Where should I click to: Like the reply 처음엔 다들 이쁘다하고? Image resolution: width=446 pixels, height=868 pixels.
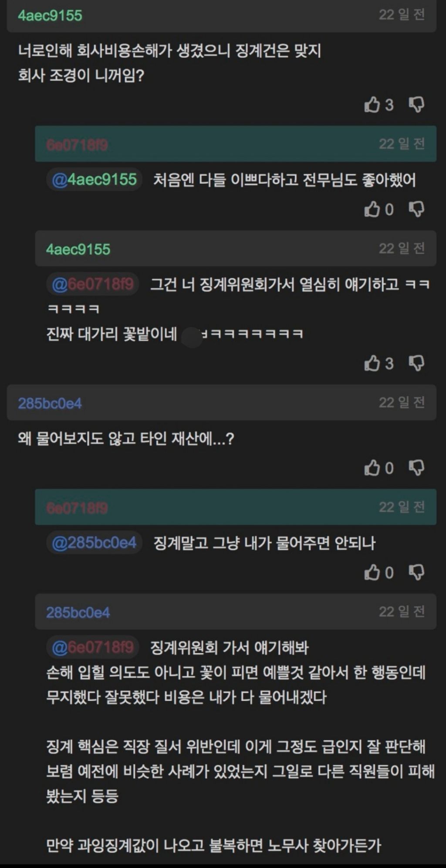point(372,209)
